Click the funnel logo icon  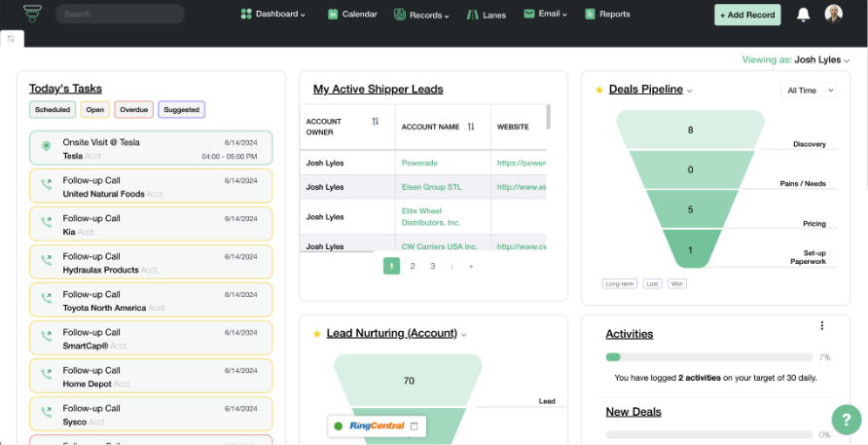coord(33,14)
